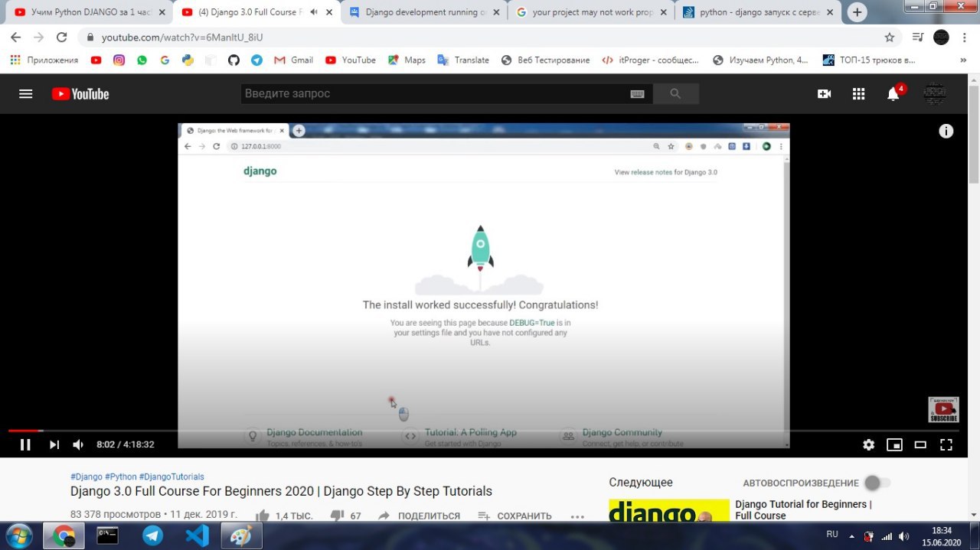Open the Приложения apps bookmark
The image size is (980, 550).
[x=44, y=60]
